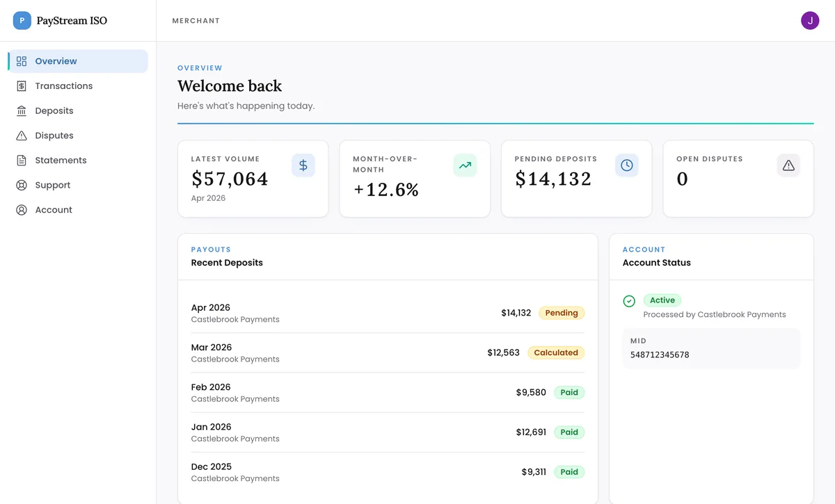Click the Paid badge for Jan 2026
Viewport: 835px width, 504px height.
pyautogui.click(x=569, y=432)
